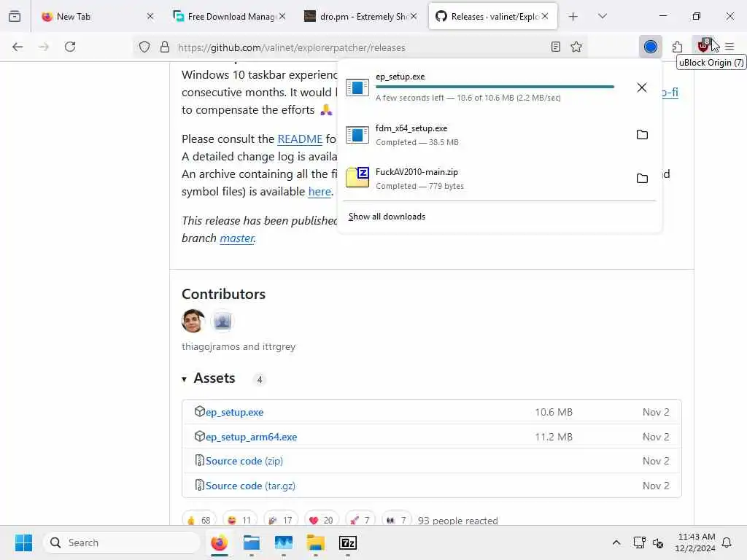Viewport: 747px width, 560px height.
Task: Open Firefox application menu
Action: click(729, 47)
